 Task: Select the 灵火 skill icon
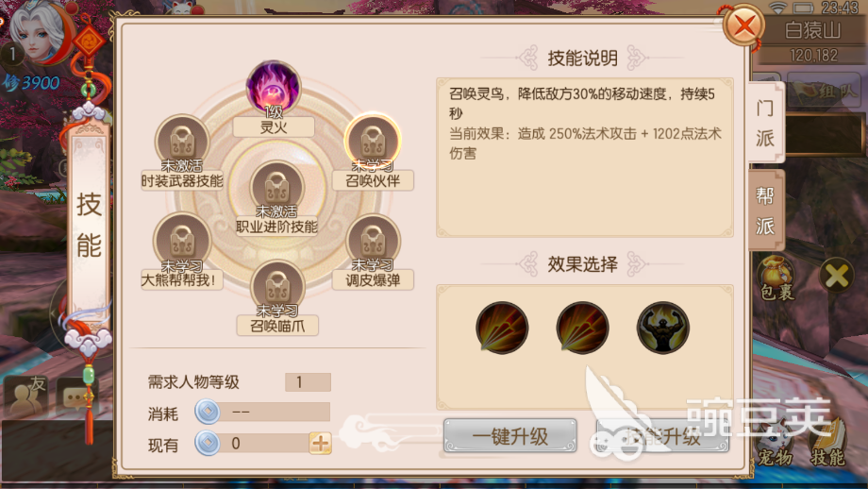click(274, 88)
